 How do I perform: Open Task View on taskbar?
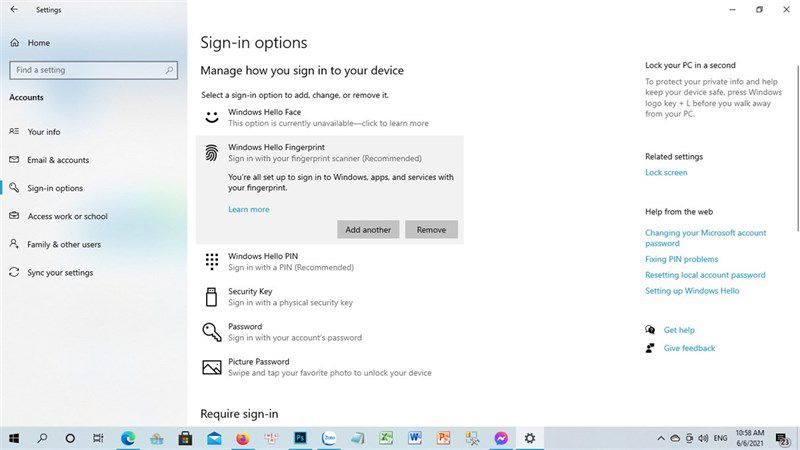(98, 438)
